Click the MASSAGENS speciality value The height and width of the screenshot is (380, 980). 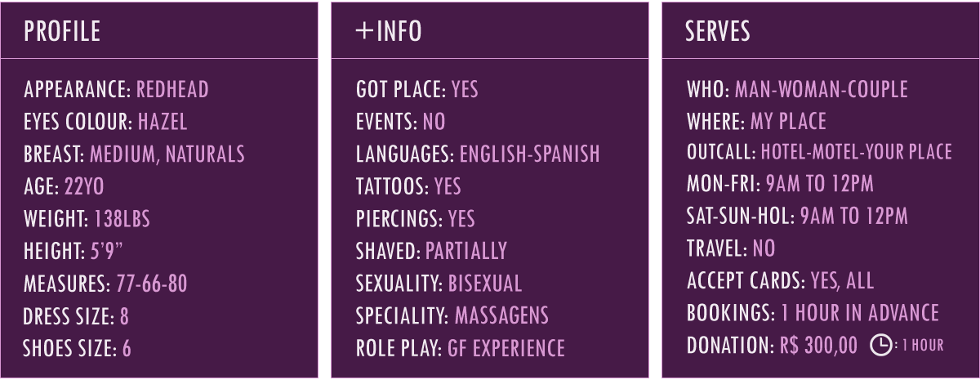point(501,315)
